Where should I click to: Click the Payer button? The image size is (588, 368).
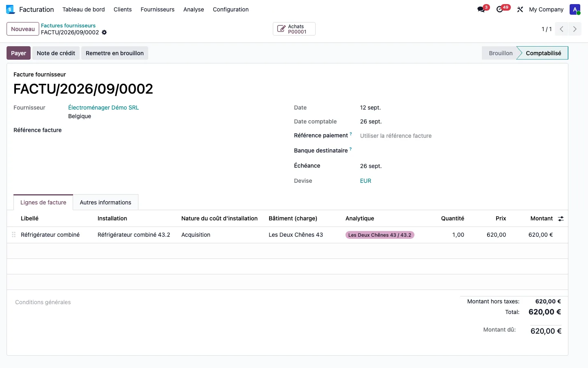[x=18, y=53]
